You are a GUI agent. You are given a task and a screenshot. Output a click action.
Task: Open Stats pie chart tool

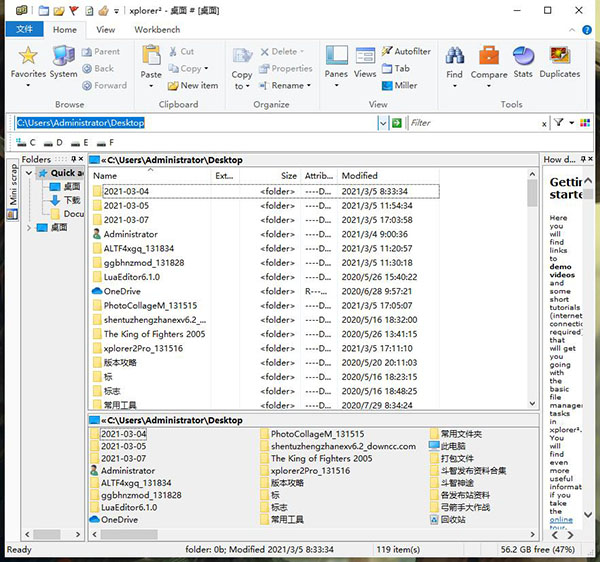click(x=523, y=56)
